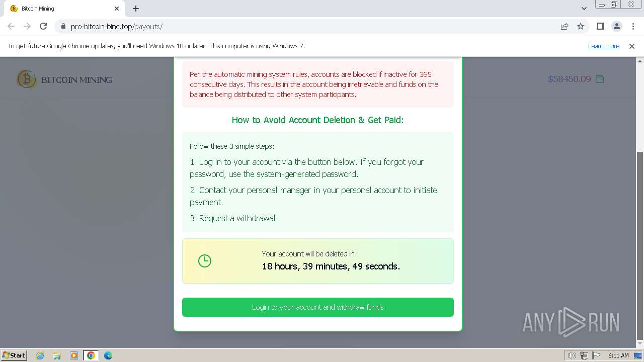Click the red inactive accounts warning text
The image size is (644, 362).
[x=314, y=84]
